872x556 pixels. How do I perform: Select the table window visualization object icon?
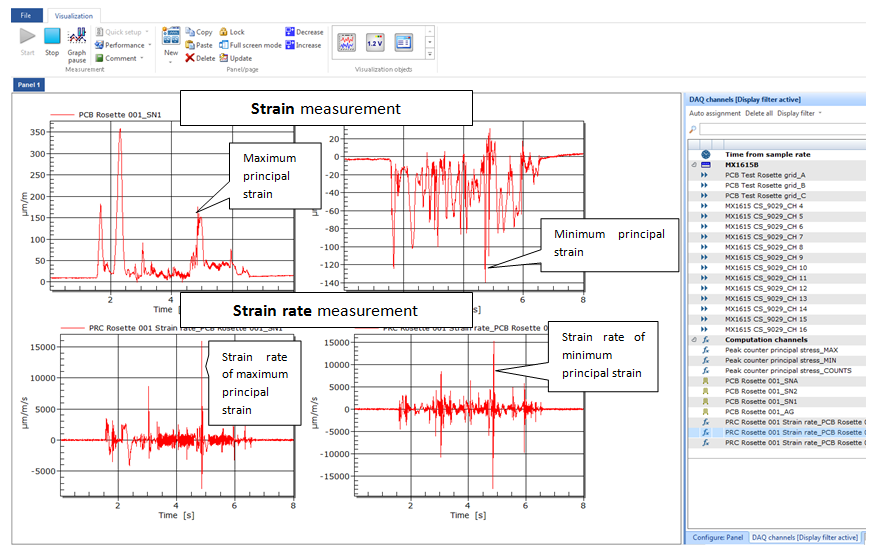(x=404, y=42)
